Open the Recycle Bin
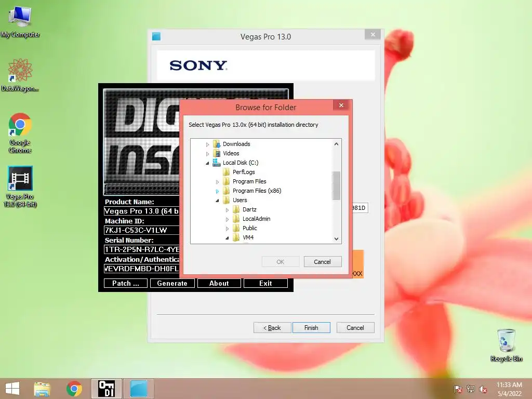This screenshot has height=399, width=532. [x=506, y=345]
